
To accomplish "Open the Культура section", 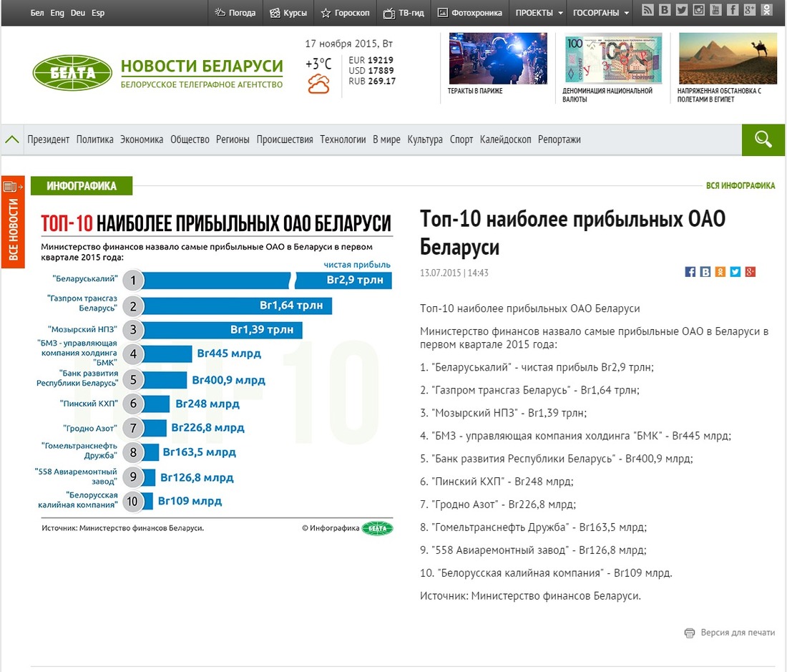I will coord(424,140).
